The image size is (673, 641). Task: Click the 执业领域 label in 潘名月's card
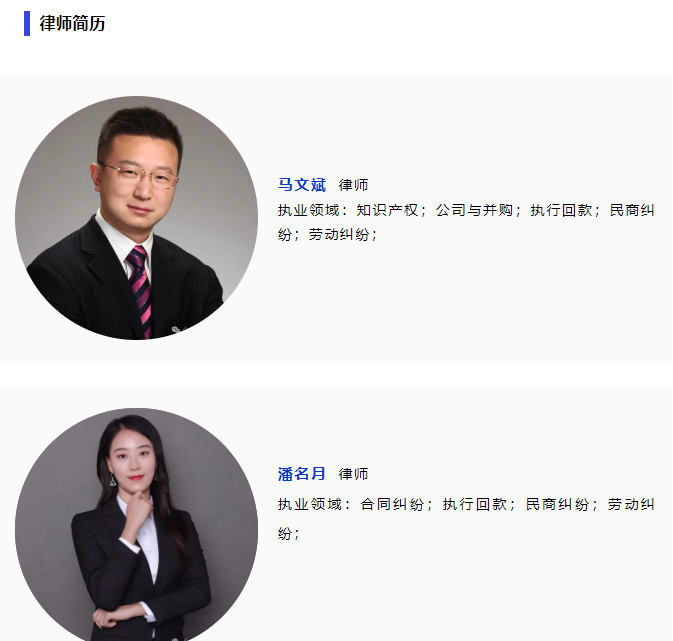(309, 504)
